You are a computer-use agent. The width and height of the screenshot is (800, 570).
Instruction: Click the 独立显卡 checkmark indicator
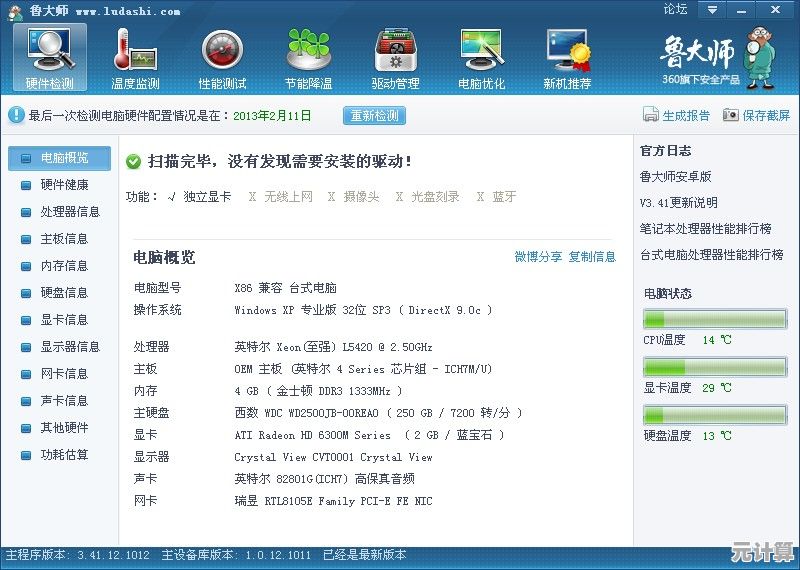(x=172, y=197)
